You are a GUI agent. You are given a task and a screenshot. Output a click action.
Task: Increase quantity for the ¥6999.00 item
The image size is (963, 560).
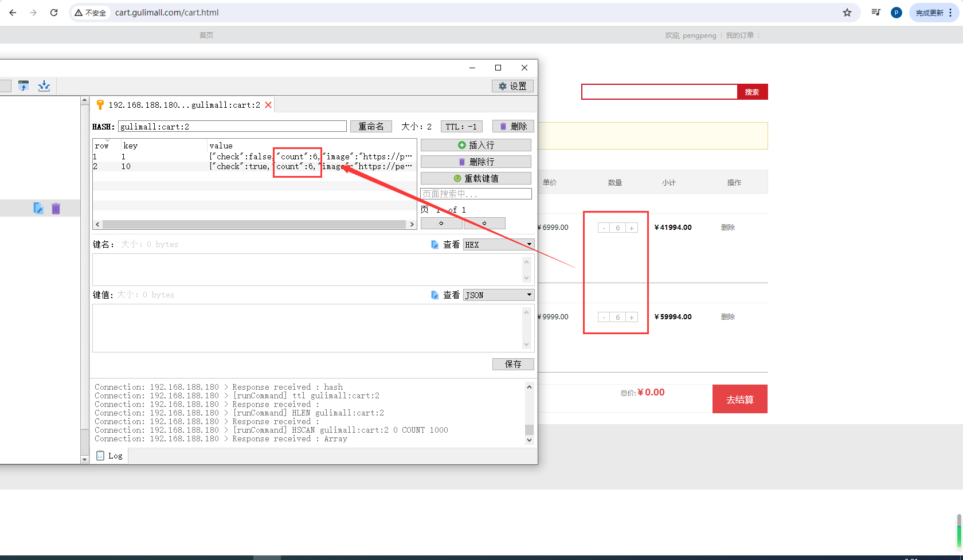(632, 228)
